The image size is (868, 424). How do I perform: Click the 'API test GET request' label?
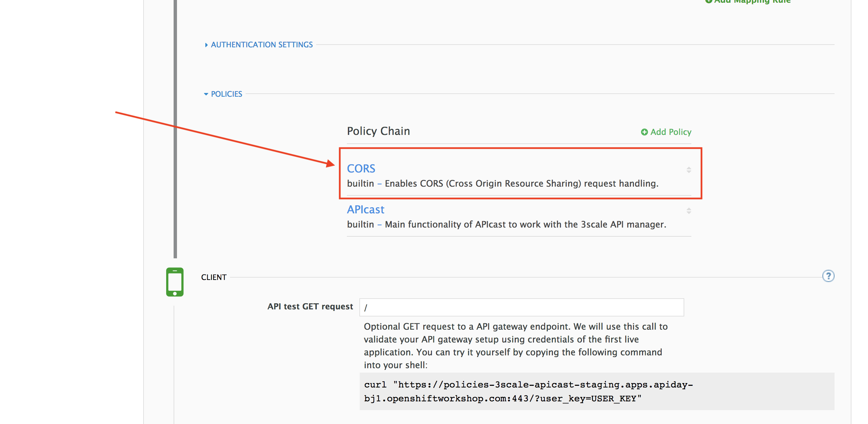310,307
